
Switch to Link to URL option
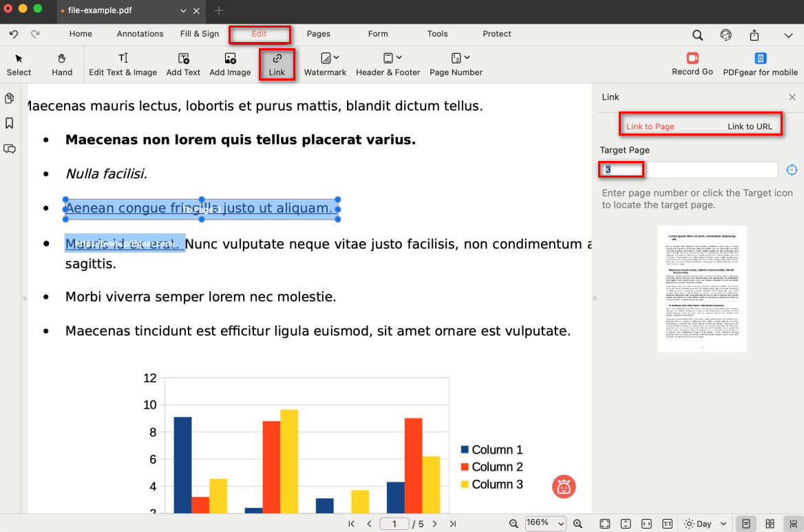pyautogui.click(x=750, y=127)
